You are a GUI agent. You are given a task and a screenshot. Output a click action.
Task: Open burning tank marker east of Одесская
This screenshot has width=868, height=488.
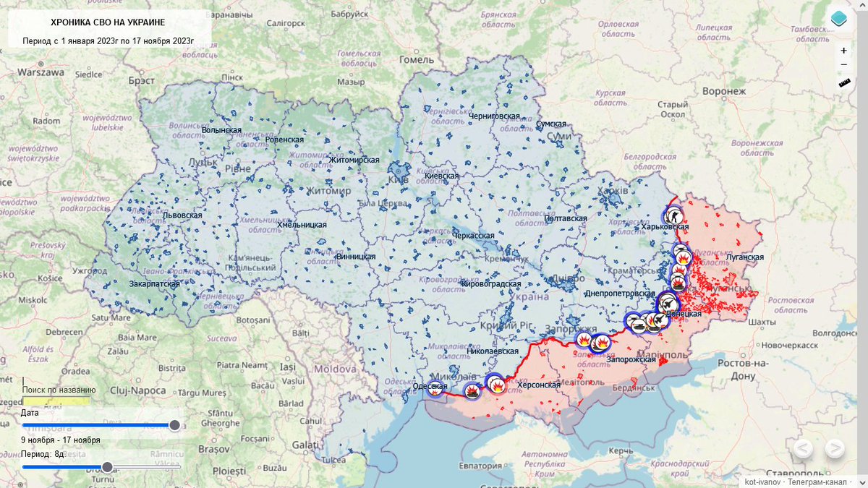pyautogui.click(x=471, y=393)
